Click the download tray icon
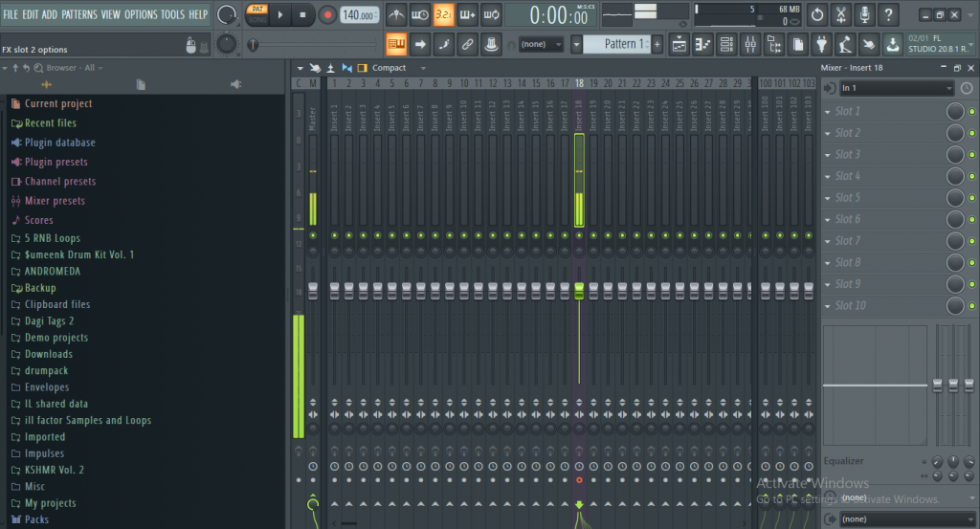The height and width of the screenshot is (529, 980). (893, 44)
